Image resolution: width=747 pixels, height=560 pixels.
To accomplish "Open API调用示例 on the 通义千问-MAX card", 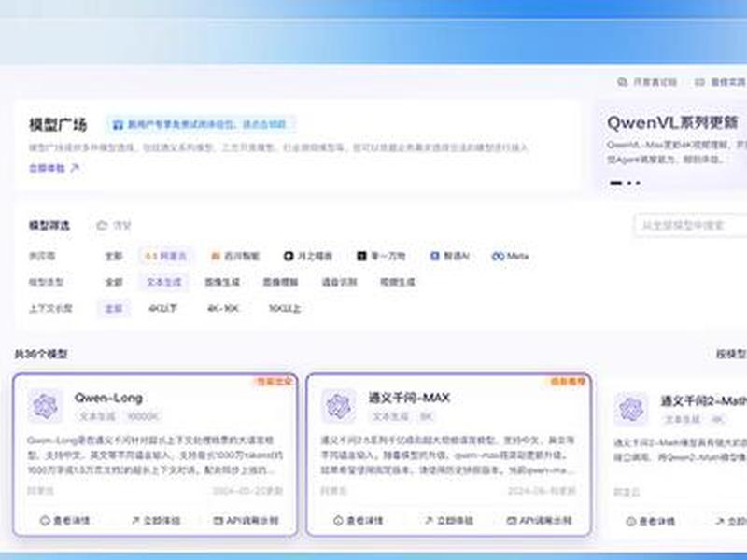I will click(x=540, y=521).
